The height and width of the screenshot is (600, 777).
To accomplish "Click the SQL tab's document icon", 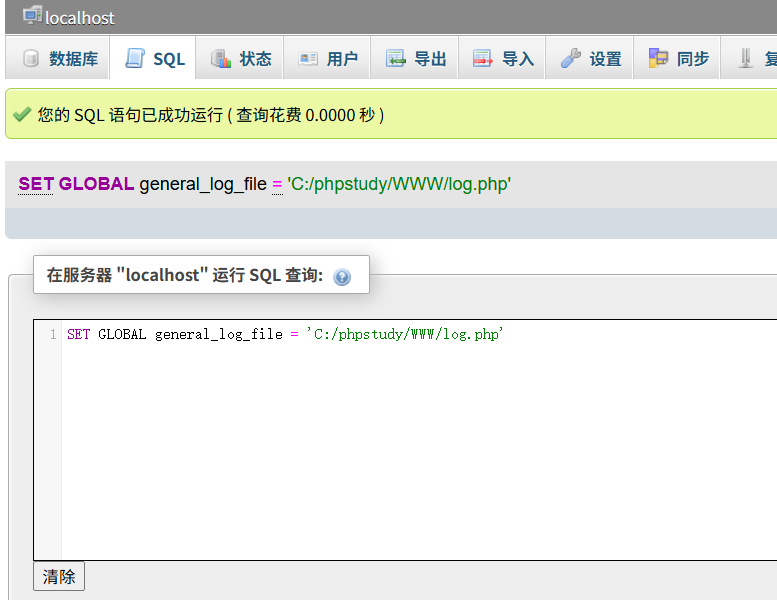I will click(x=134, y=59).
